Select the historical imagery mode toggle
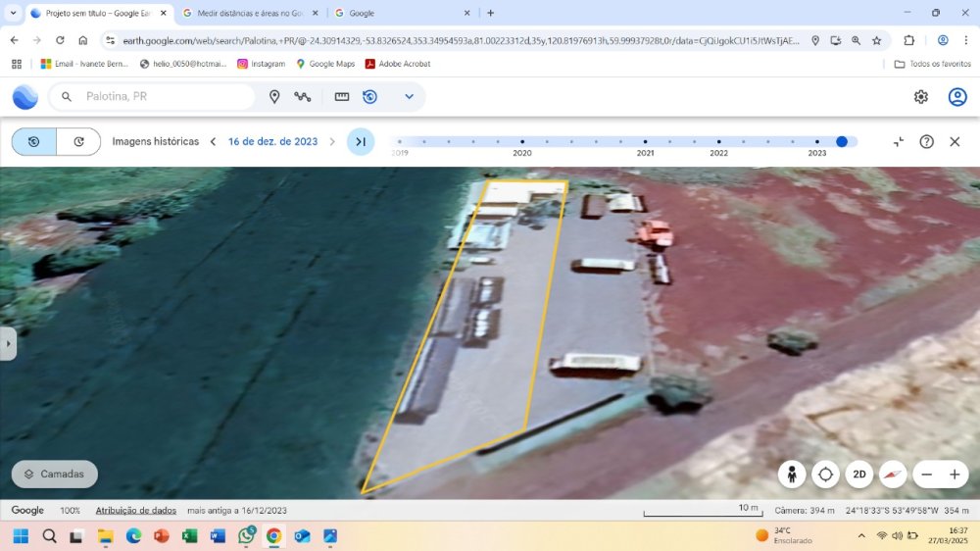The width and height of the screenshot is (980, 551). click(33, 141)
